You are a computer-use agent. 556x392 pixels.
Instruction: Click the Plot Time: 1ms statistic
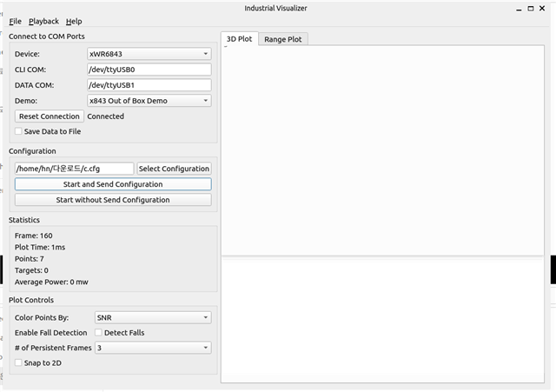pyautogui.click(x=40, y=247)
